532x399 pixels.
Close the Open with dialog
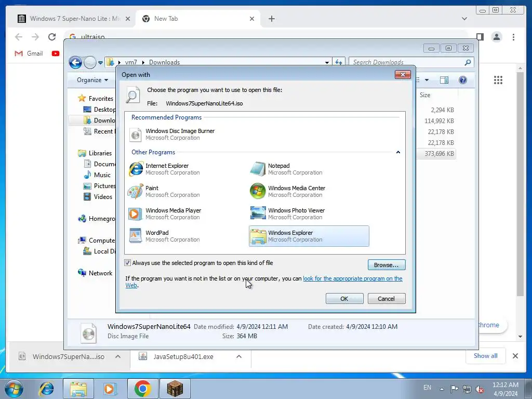click(403, 75)
